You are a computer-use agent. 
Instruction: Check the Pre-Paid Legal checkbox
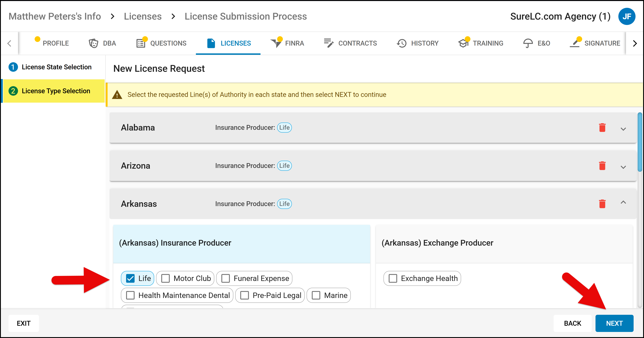(x=245, y=296)
